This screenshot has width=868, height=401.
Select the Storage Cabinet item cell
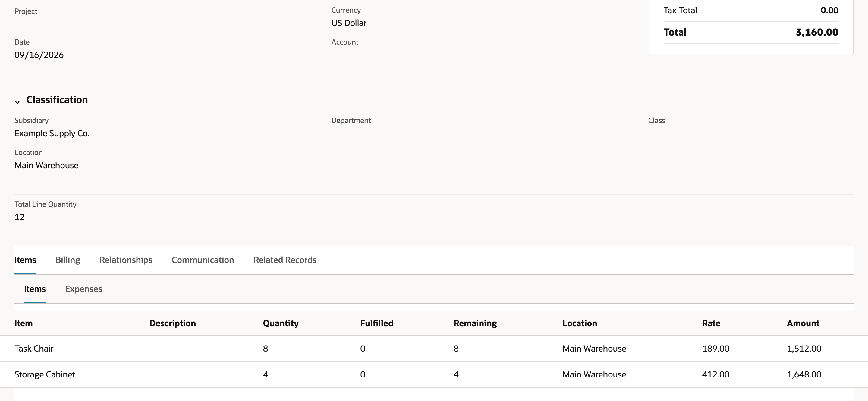45,374
